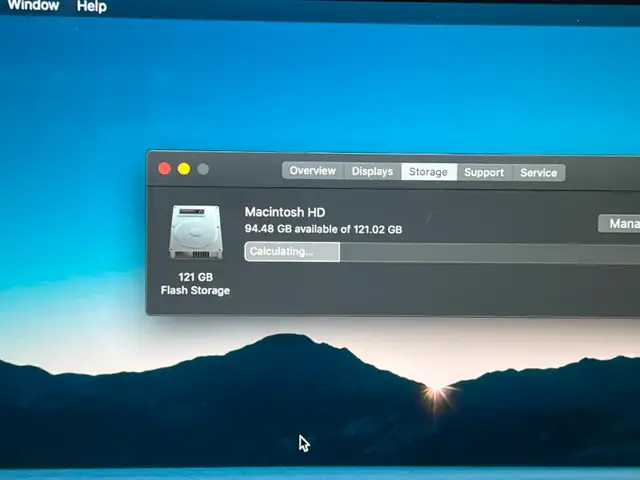Click the "94.48 GB available of 121.02 GB" text
This screenshot has height=480, width=640.
tap(323, 229)
